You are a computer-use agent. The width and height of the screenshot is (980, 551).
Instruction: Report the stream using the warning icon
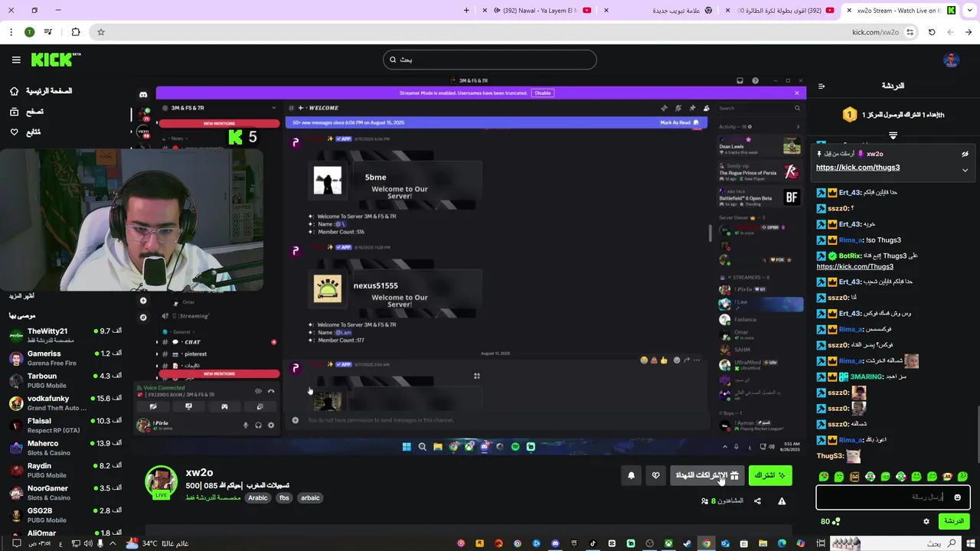coord(782,501)
